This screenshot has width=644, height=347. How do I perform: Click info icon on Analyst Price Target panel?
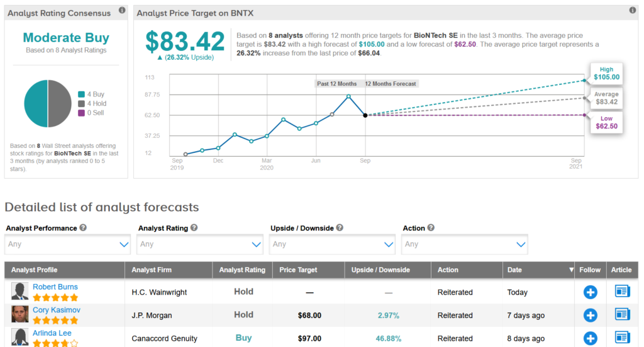[x=633, y=10]
